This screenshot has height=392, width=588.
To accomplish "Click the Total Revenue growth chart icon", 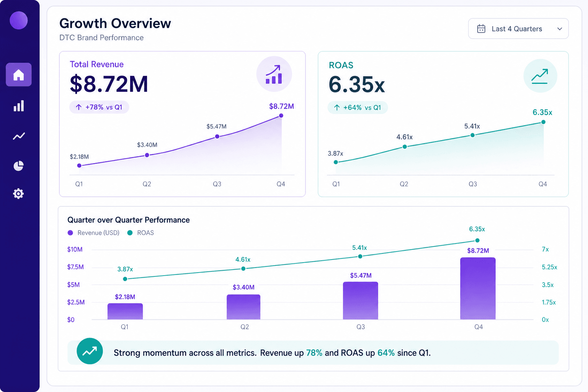I will (x=274, y=74).
